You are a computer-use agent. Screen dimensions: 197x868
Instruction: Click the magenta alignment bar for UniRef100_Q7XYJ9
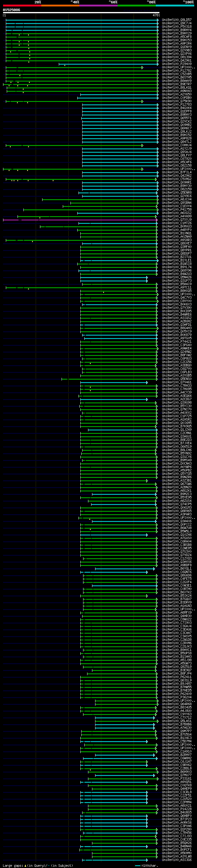pos(80,220)
